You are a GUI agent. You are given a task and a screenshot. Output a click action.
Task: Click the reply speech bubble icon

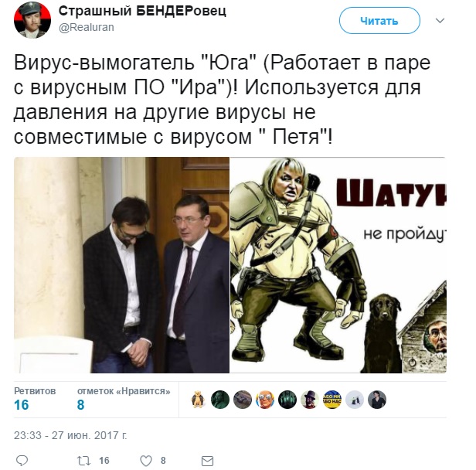pyautogui.click(x=22, y=460)
